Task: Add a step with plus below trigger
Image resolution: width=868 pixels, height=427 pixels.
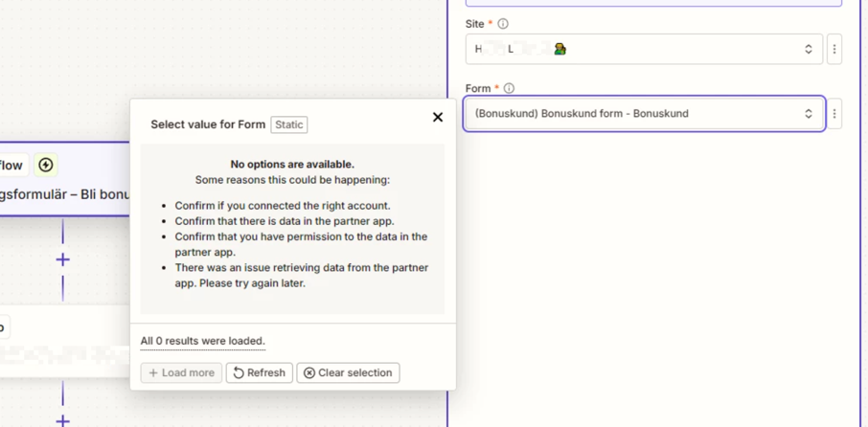Action: click(63, 259)
